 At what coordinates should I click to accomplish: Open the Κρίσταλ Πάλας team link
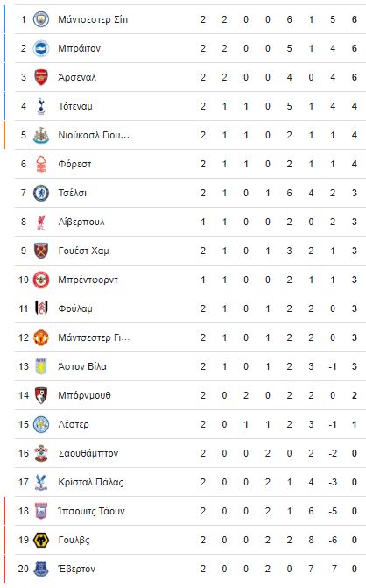coord(91,482)
